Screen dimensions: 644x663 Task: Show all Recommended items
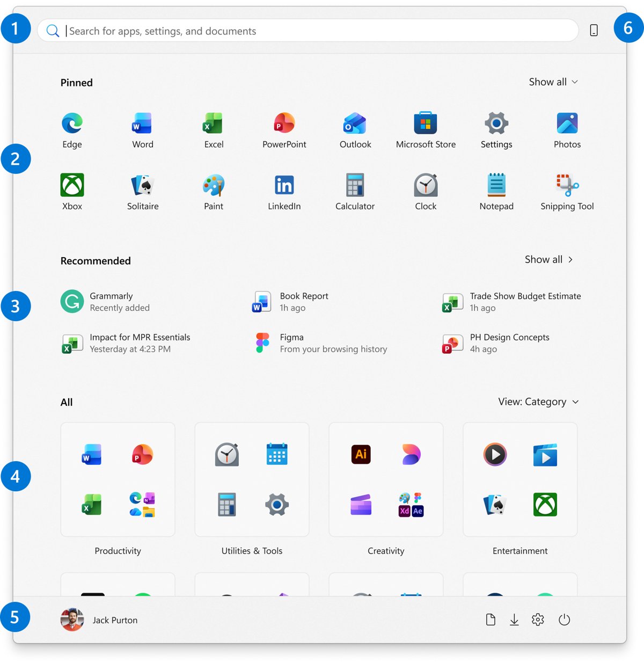549,259
